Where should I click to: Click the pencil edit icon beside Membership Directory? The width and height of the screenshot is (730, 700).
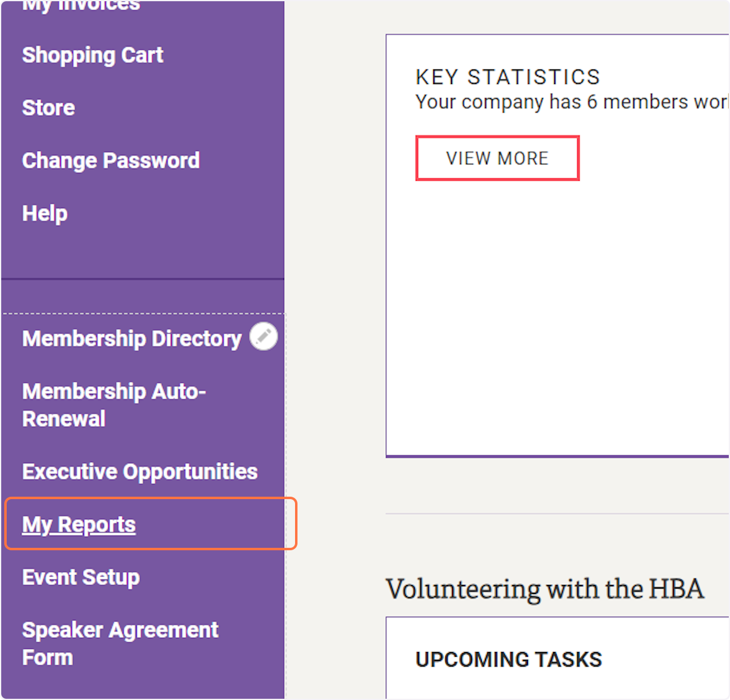[x=263, y=337]
